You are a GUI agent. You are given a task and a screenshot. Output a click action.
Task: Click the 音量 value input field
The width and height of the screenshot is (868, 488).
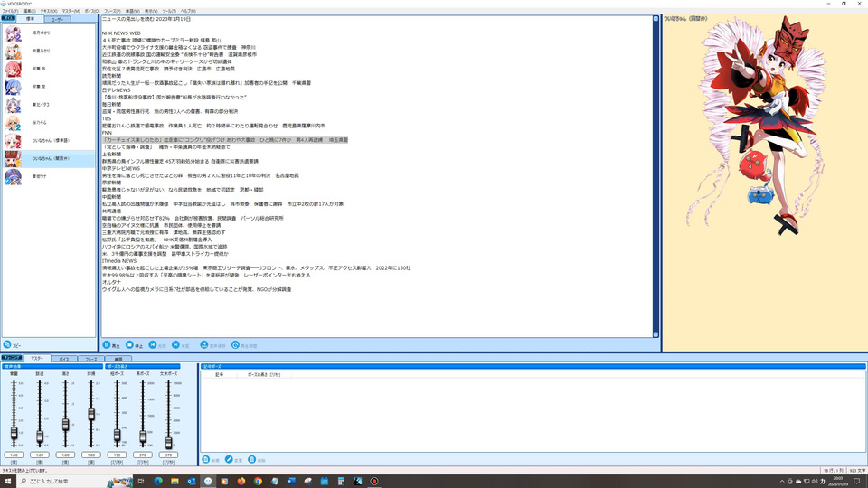[14, 455]
